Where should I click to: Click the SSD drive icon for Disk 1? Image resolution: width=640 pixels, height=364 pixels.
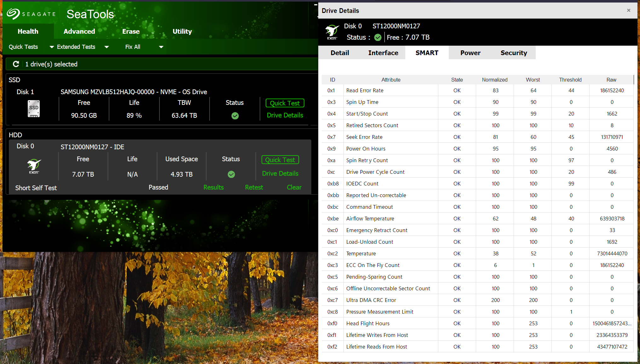(34, 109)
